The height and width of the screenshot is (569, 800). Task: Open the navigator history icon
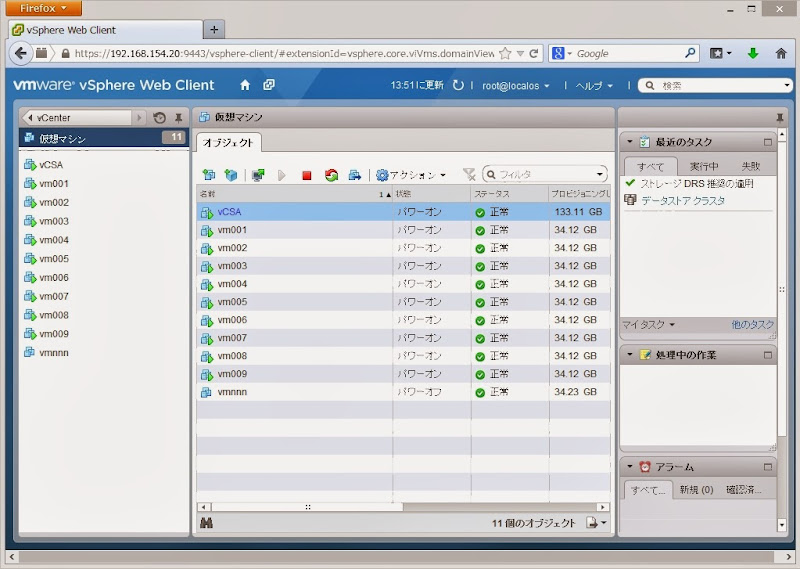click(159, 118)
